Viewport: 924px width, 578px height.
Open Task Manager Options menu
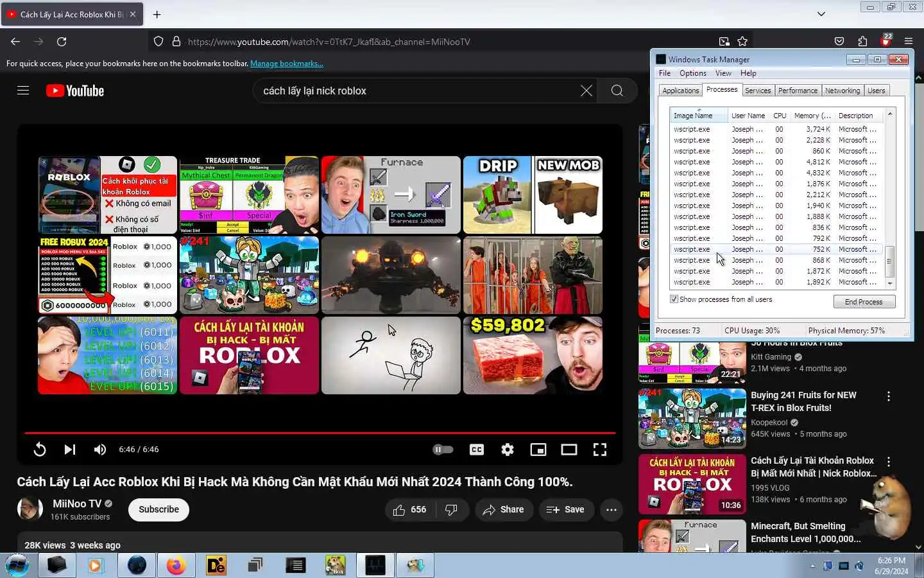pyautogui.click(x=692, y=73)
